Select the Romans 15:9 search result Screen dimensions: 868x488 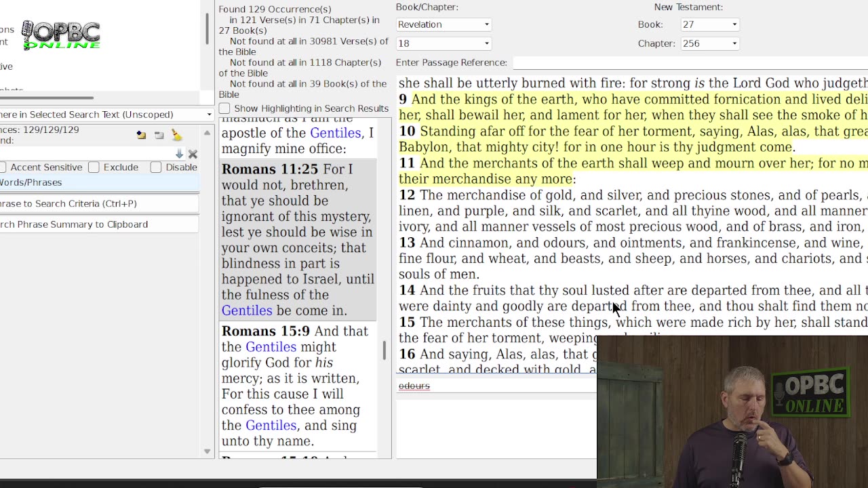298,386
